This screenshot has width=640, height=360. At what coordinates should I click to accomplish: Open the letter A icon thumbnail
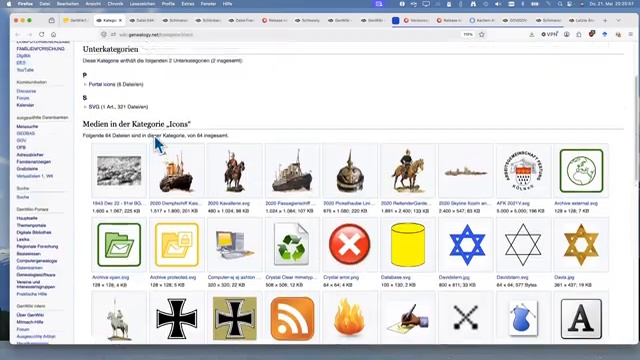[x=581, y=318]
